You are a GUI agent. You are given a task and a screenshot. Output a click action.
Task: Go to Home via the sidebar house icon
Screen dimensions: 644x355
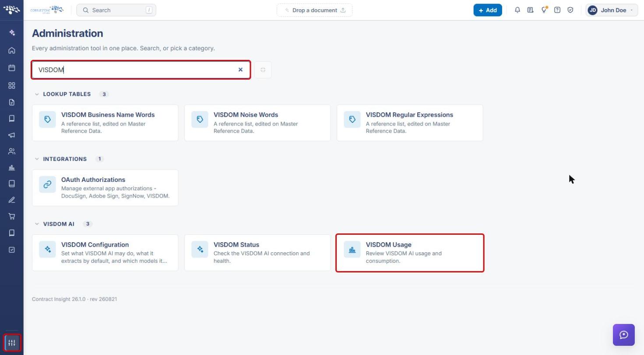coord(12,50)
